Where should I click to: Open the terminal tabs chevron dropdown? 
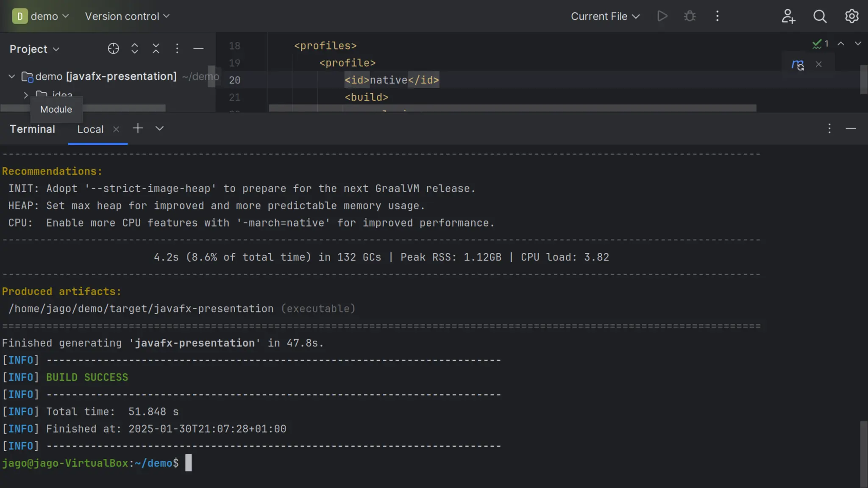click(159, 129)
